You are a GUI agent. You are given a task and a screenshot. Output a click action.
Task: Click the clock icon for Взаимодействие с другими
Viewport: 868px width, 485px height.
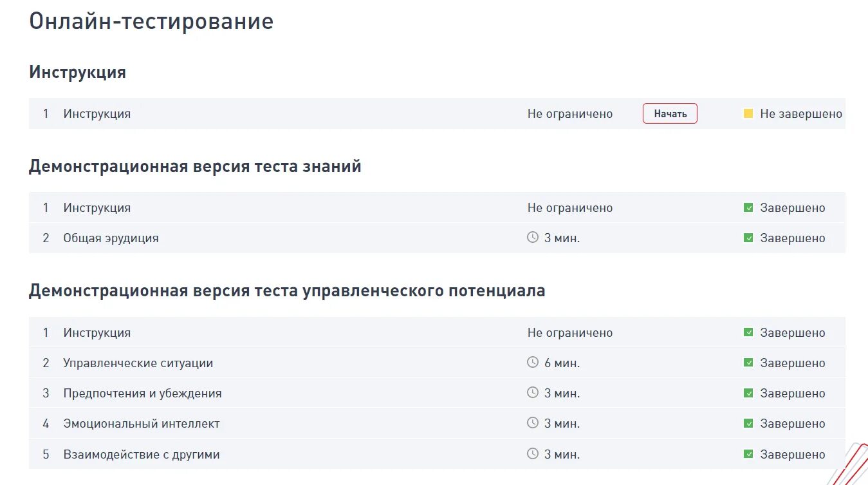[533, 454]
